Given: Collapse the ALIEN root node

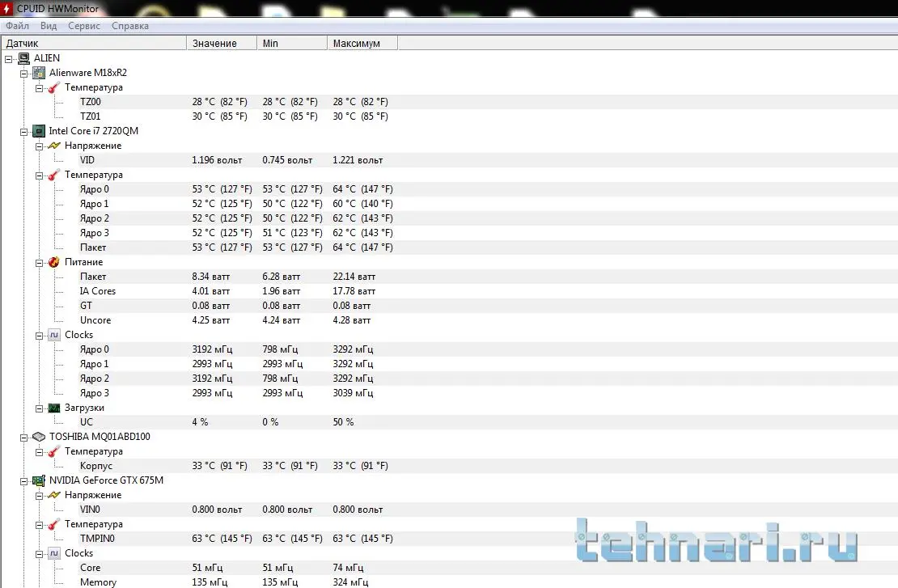Looking at the screenshot, I should [9, 59].
